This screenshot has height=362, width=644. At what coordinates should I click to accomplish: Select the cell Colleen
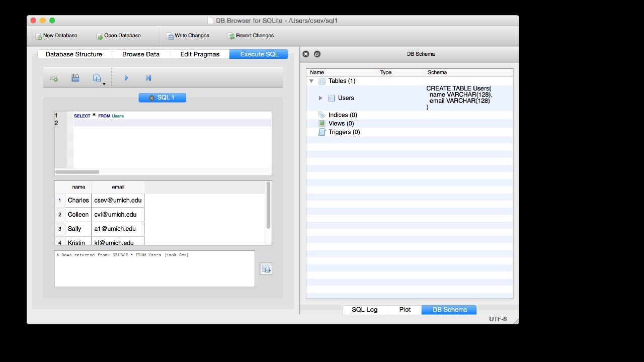[x=78, y=214]
